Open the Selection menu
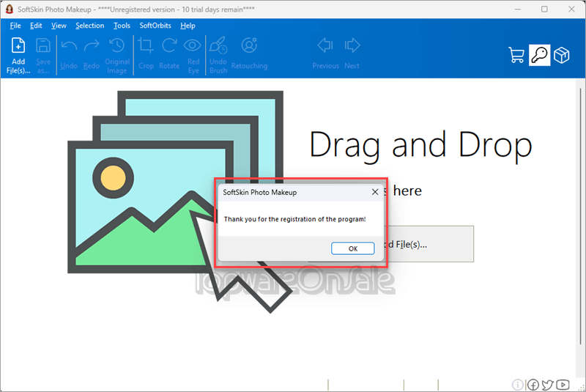This screenshot has width=586, height=392. tap(89, 26)
